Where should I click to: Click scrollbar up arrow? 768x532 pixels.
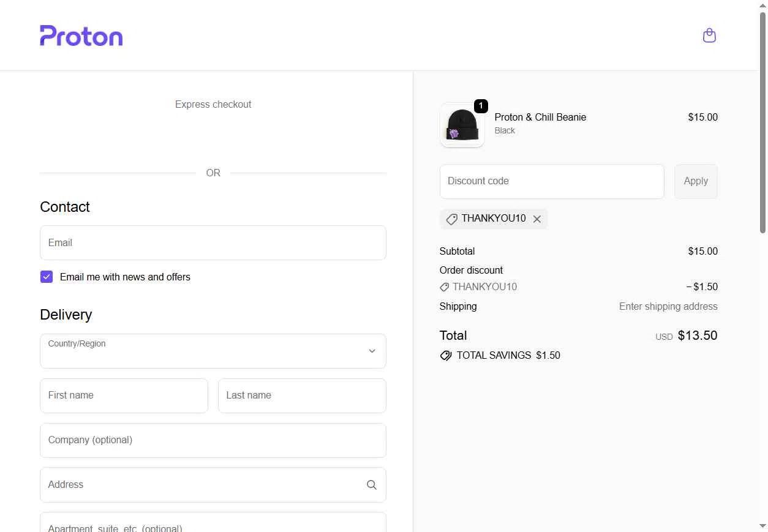coord(762,5)
